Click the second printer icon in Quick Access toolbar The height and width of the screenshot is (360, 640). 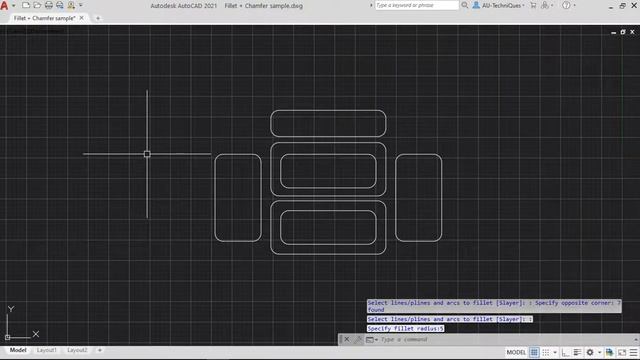coord(60,5)
